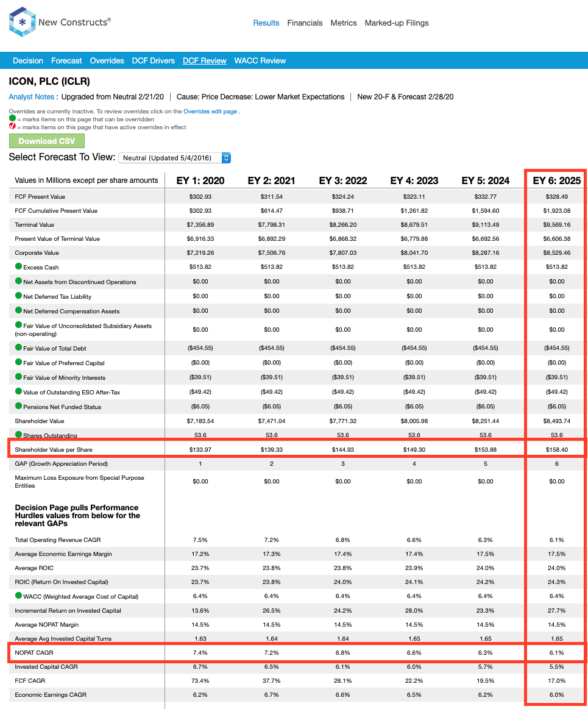Download the table as CSV
Image resolution: width=588 pixels, height=709 pixels.
point(47,141)
